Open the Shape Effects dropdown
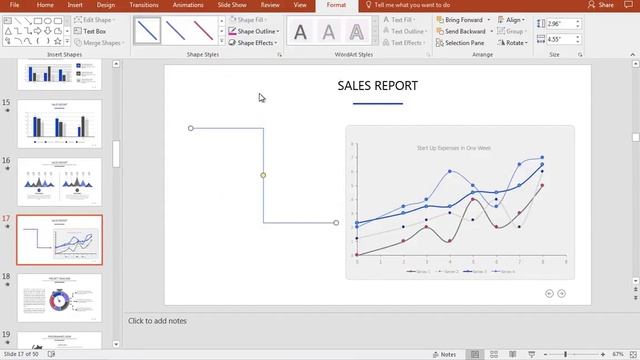This screenshot has width=640, height=360. pos(253,42)
